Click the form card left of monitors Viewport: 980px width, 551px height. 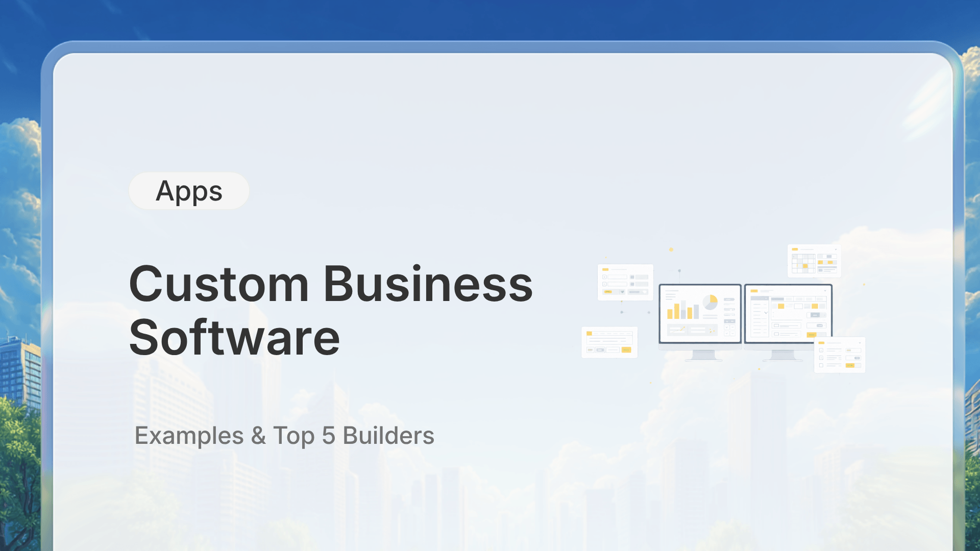[x=625, y=282]
